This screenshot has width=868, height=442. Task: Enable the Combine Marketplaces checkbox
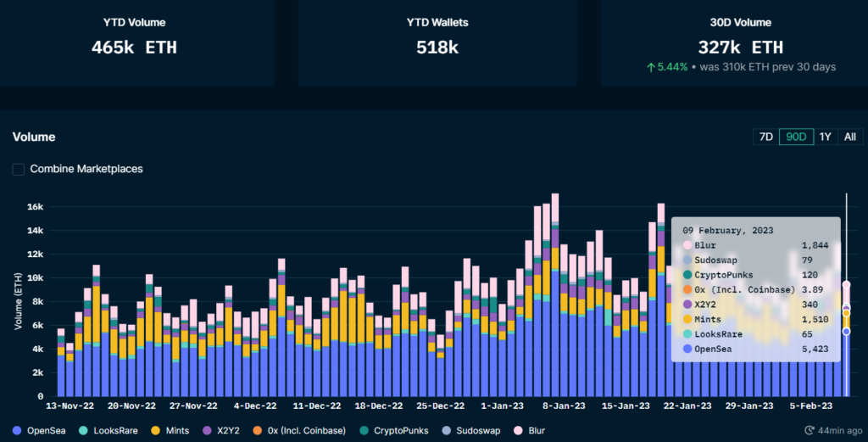click(x=19, y=169)
